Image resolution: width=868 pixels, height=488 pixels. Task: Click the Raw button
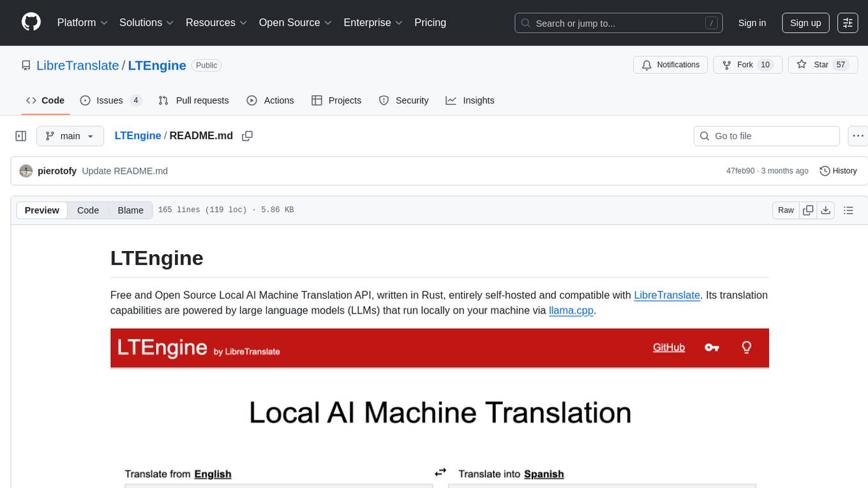786,210
